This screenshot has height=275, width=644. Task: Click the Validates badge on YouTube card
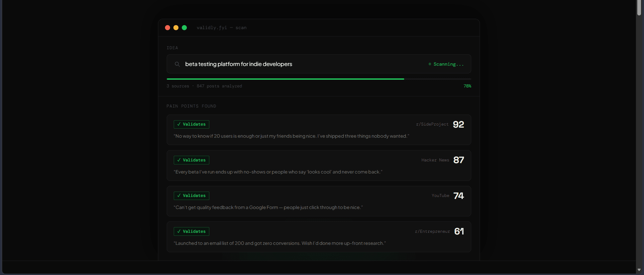[x=192, y=196]
